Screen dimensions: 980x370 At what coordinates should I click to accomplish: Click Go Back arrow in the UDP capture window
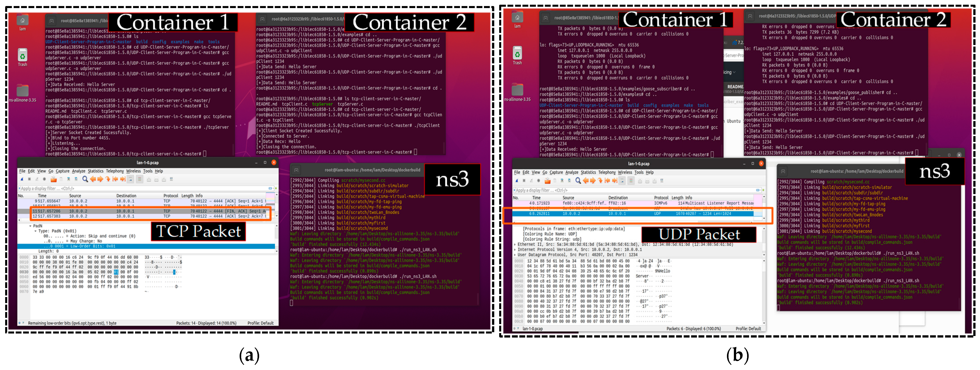point(586,181)
